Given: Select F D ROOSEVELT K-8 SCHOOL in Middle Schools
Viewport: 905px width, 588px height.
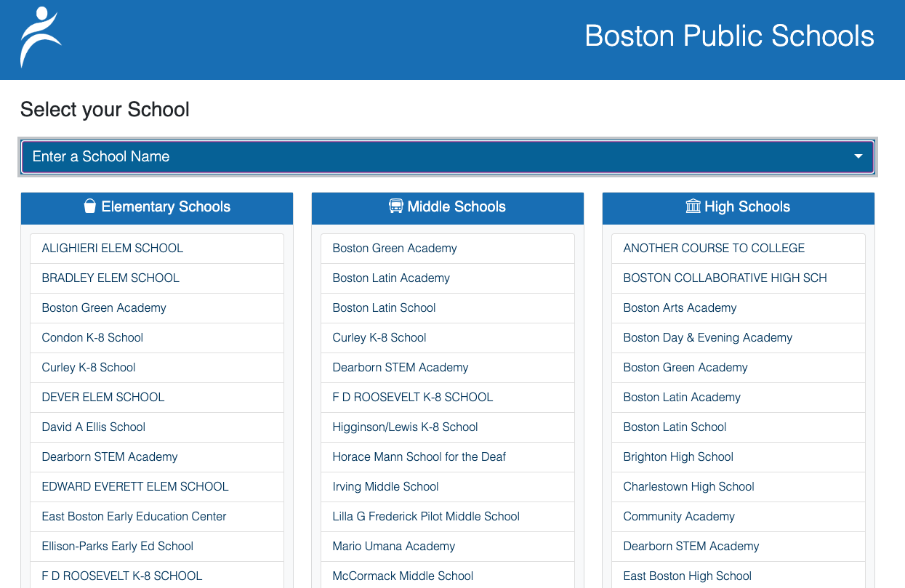Looking at the screenshot, I should [x=448, y=398].
